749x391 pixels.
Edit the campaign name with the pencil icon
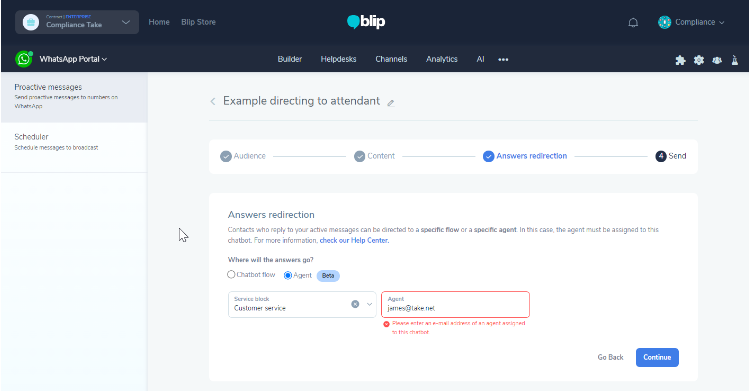click(391, 103)
